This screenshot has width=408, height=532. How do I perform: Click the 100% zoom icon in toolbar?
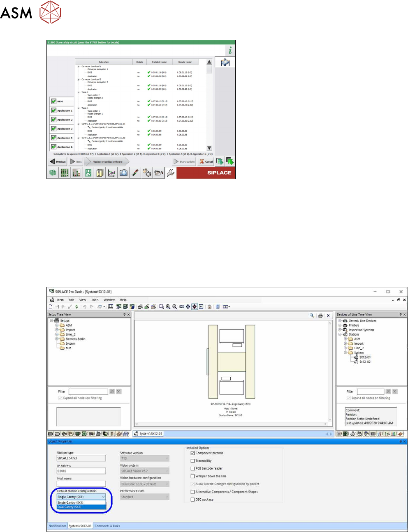[x=181, y=306]
